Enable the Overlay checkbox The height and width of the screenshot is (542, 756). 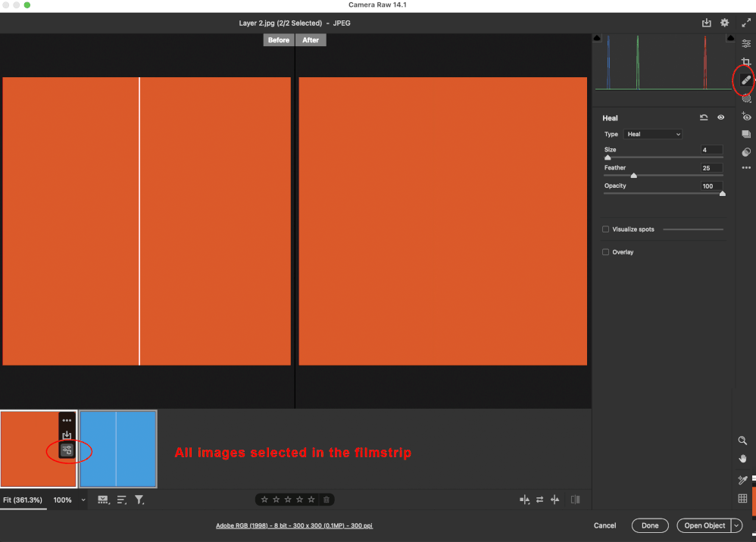(x=605, y=252)
